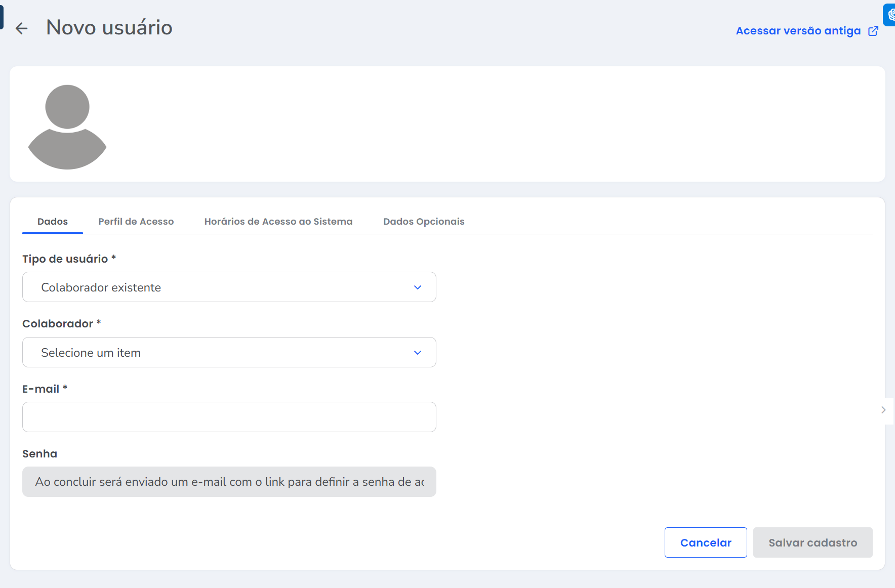Click the E-mail field label
Viewport: 895px width, 588px height.
click(x=41, y=389)
